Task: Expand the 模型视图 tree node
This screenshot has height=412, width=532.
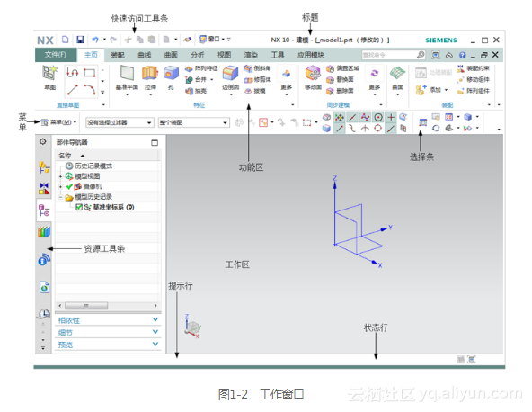Action: [x=61, y=176]
